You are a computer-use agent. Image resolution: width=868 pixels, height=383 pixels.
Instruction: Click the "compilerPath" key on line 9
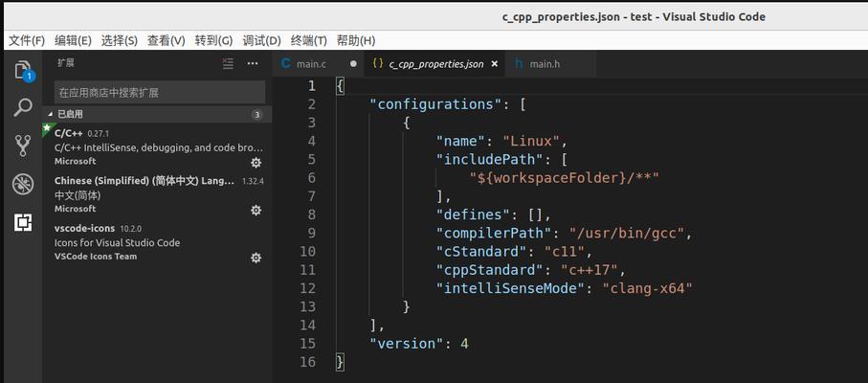pyautogui.click(x=495, y=233)
